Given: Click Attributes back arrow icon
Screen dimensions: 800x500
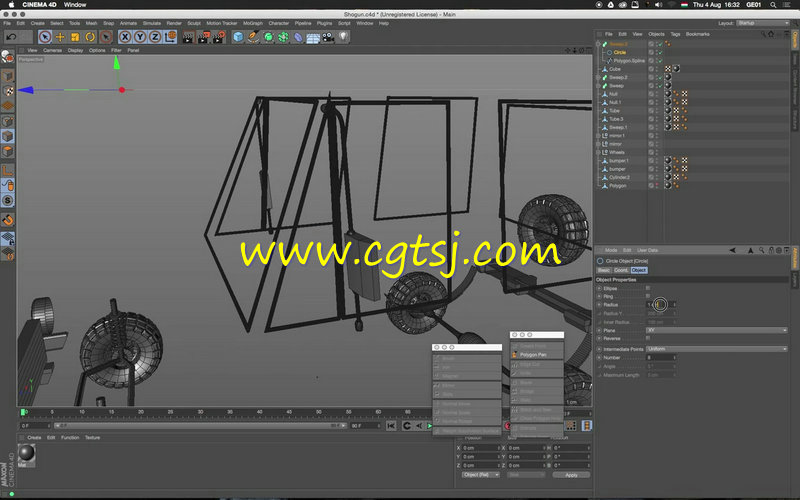Looking at the screenshot, I should pos(733,251).
